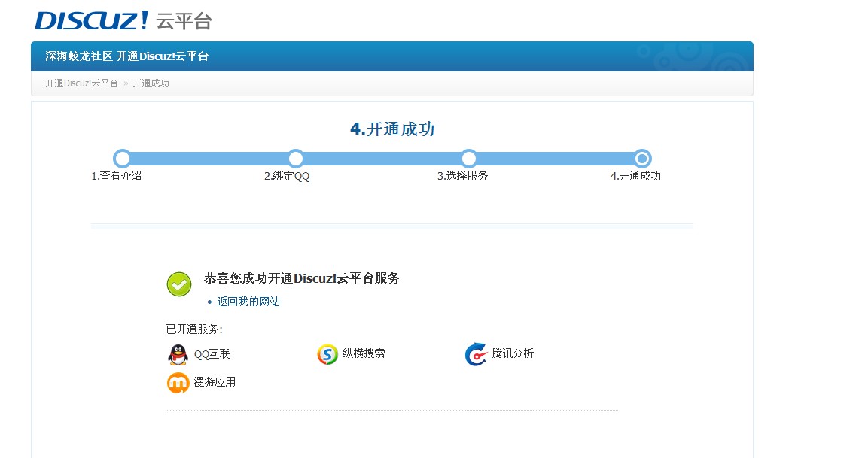Click the 开通Discuz!云平台 breadcrumb
This screenshot has width=868, height=458.
point(81,83)
